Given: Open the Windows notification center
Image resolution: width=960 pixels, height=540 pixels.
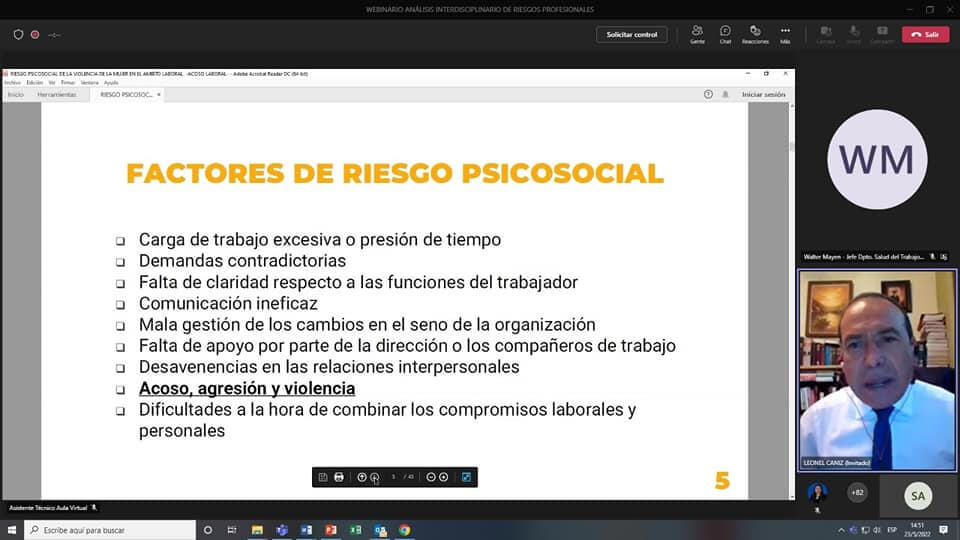Looking at the screenshot, I should pos(943,530).
